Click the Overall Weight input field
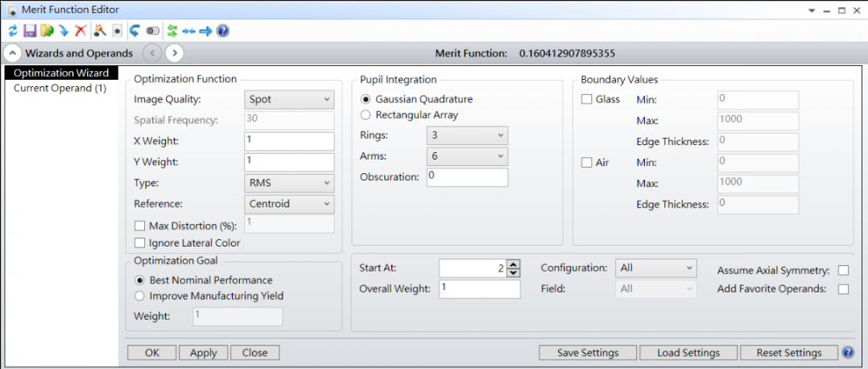Image resolution: width=868 pixels, height=369 pixels. (x=479, y=288)
